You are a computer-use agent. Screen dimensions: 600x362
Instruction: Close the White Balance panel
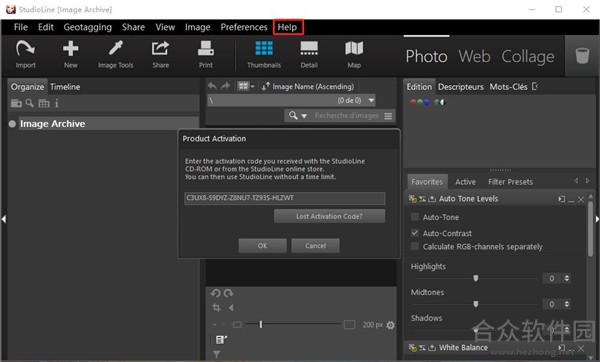(581, 348)
